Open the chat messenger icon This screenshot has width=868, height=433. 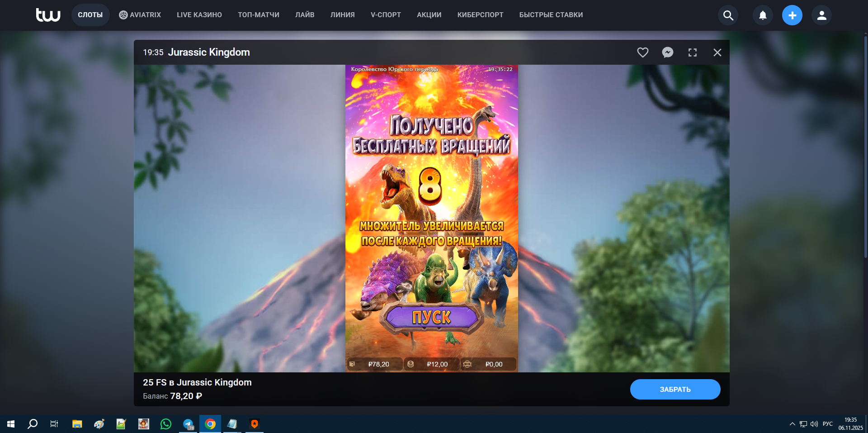(x=667, y=52)
